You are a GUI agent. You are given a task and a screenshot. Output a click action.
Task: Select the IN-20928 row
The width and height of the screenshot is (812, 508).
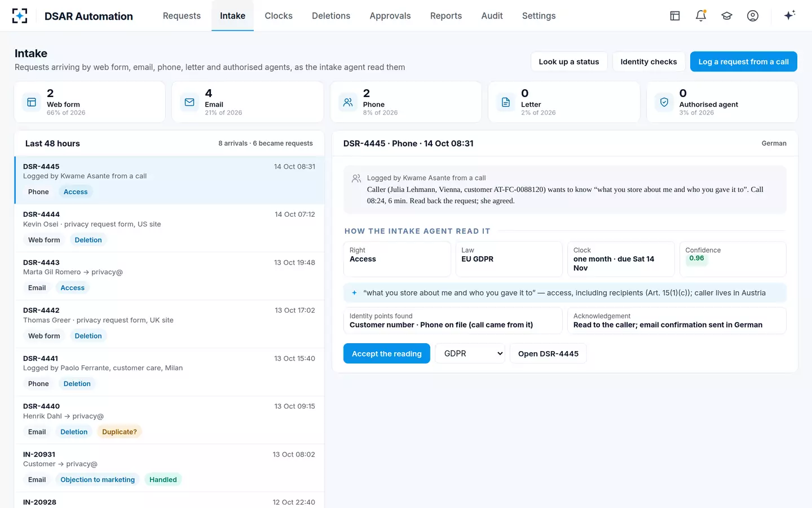pos(169,501)
